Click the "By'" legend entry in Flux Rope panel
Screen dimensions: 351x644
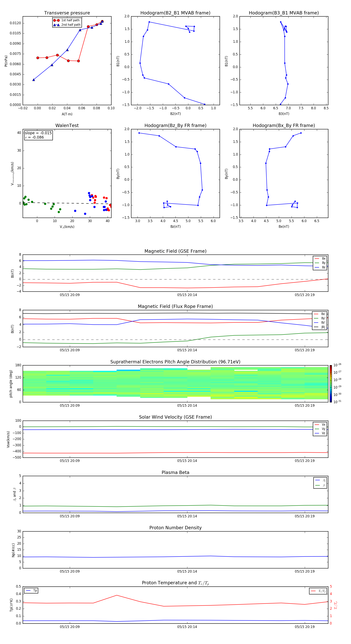pos(320,318)
